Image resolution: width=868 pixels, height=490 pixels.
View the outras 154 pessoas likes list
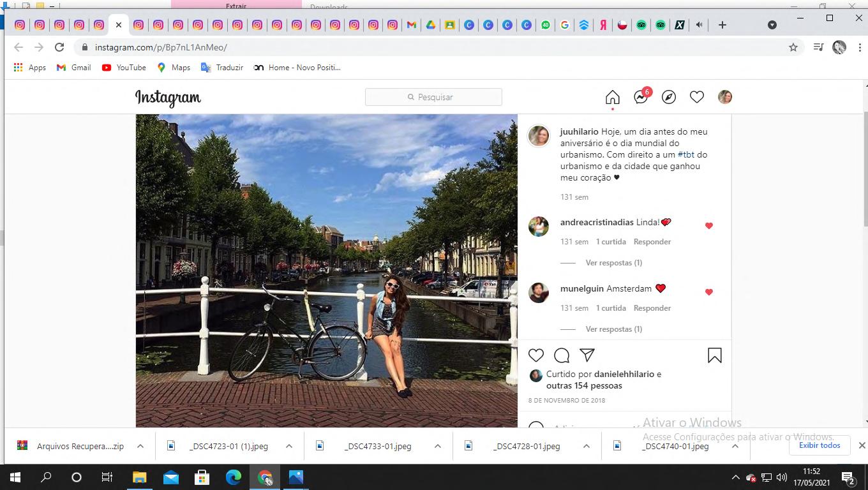point(584,385)
